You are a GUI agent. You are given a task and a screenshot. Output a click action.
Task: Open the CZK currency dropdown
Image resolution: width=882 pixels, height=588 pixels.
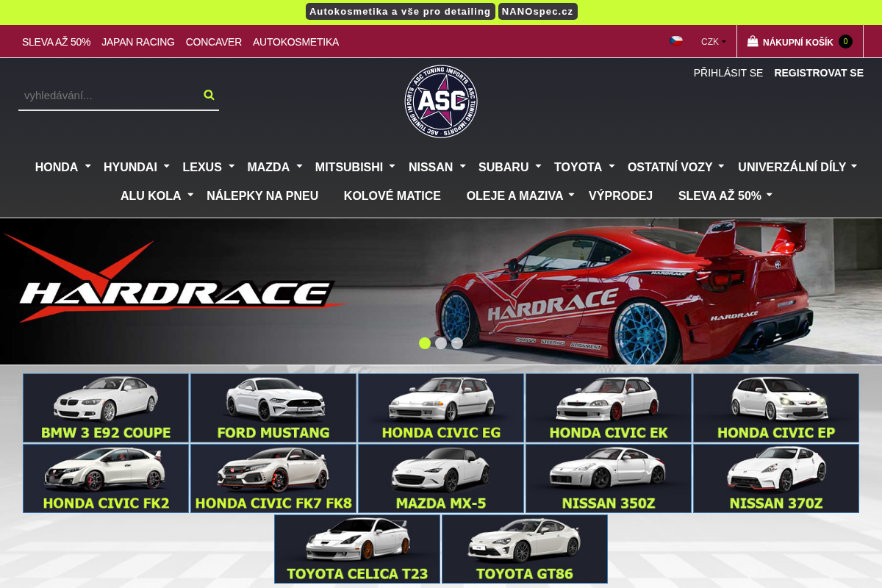[713, 42]
